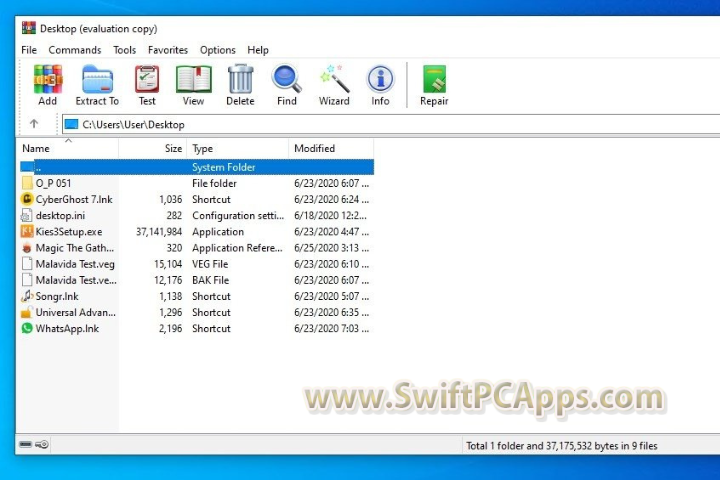The image size is (720, 480).
Task: Click the address path C:\Users\User\Desktop field
Action: pos(391,124)
